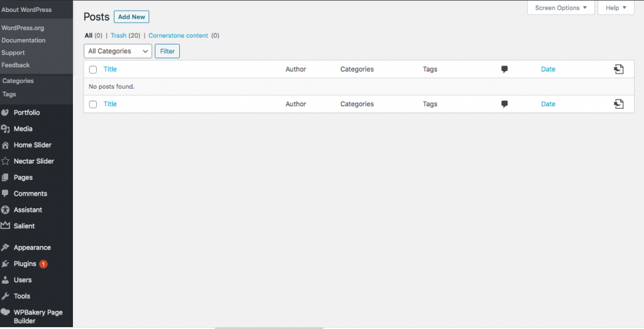Click the Categories column header in top row
This screenshot has width=644, height=329.
pyautogui.click(x=357, y=69)
